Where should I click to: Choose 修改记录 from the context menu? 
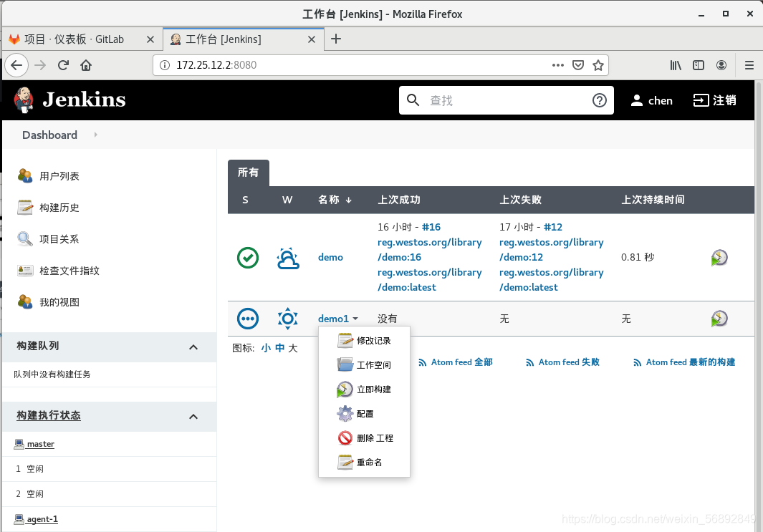point(364,340)
